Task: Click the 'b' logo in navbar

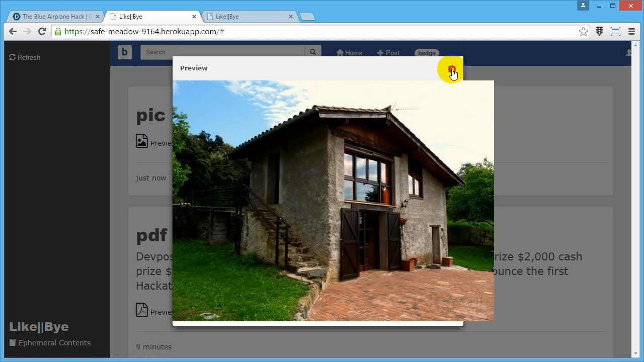Action: [x=125, y=52]
